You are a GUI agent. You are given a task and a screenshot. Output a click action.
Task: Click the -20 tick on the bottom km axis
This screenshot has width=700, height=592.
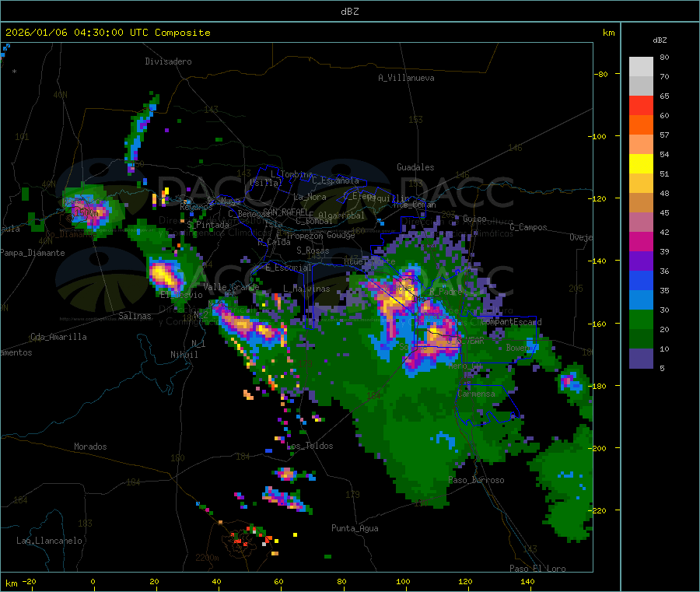tap(29, 581)
